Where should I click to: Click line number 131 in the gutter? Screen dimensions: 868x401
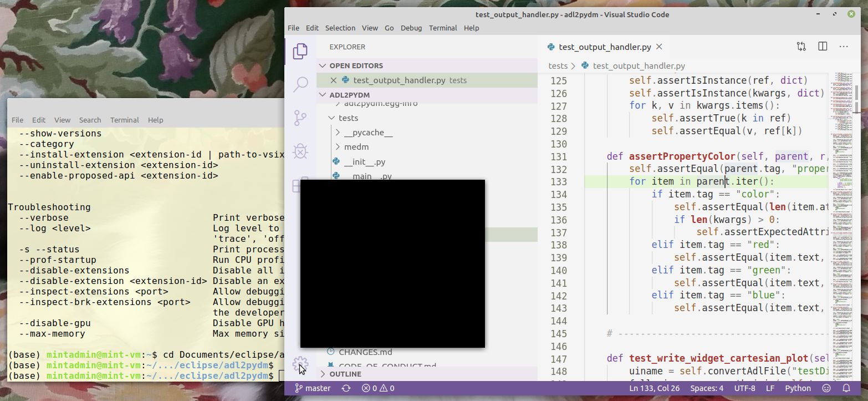pyautogui.click(x=559, y=156)
